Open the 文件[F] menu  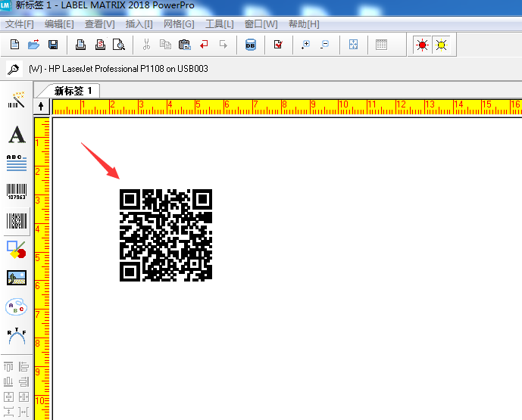tap(19, 24)
